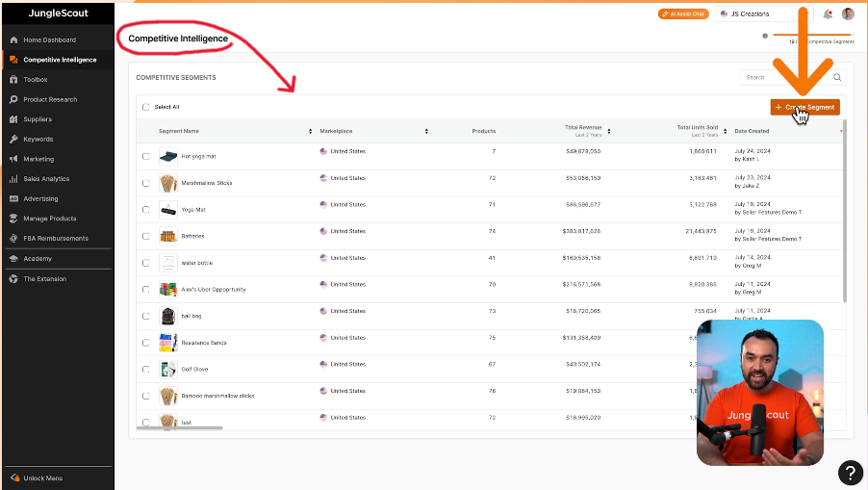Check the Hot yoga mat row checkbox
Viewport: 868px width, 490px height.
pyautogui.click(x=146, y=157)
